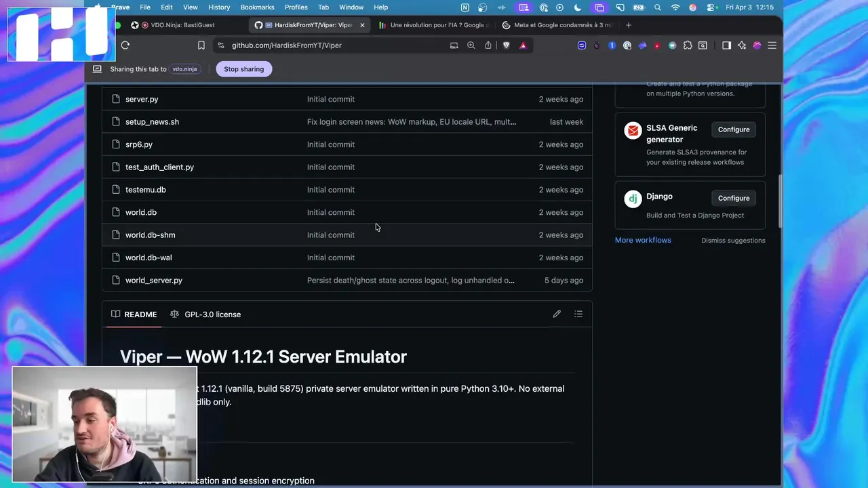Open the More workflows link
The height and width of the screenshot is (488, 868).
point(643,240)
